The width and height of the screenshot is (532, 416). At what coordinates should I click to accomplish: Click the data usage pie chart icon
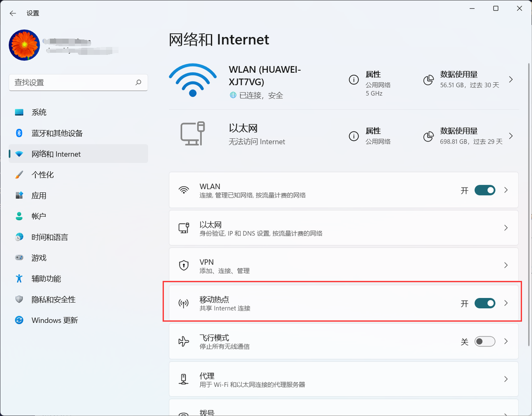(x=428, y=80)
